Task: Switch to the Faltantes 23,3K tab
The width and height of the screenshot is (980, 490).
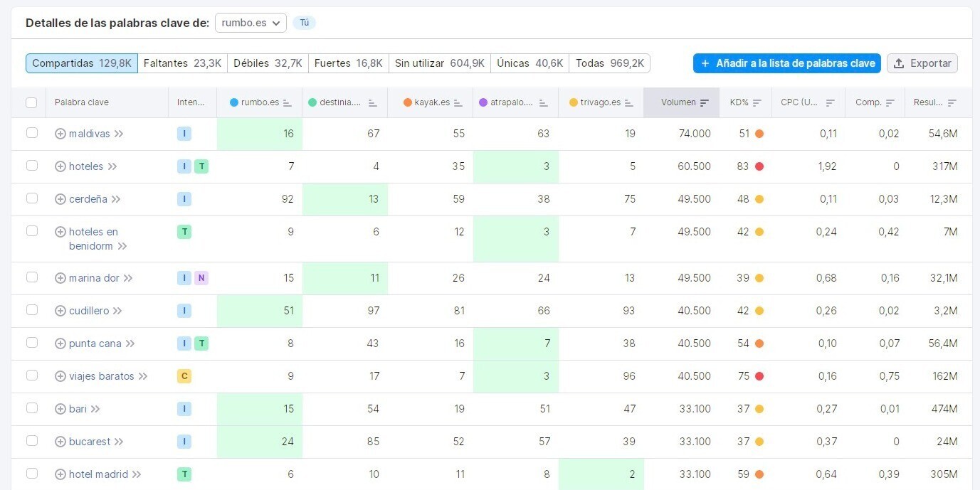Action: pyautogui.click(x=182, y=63)
